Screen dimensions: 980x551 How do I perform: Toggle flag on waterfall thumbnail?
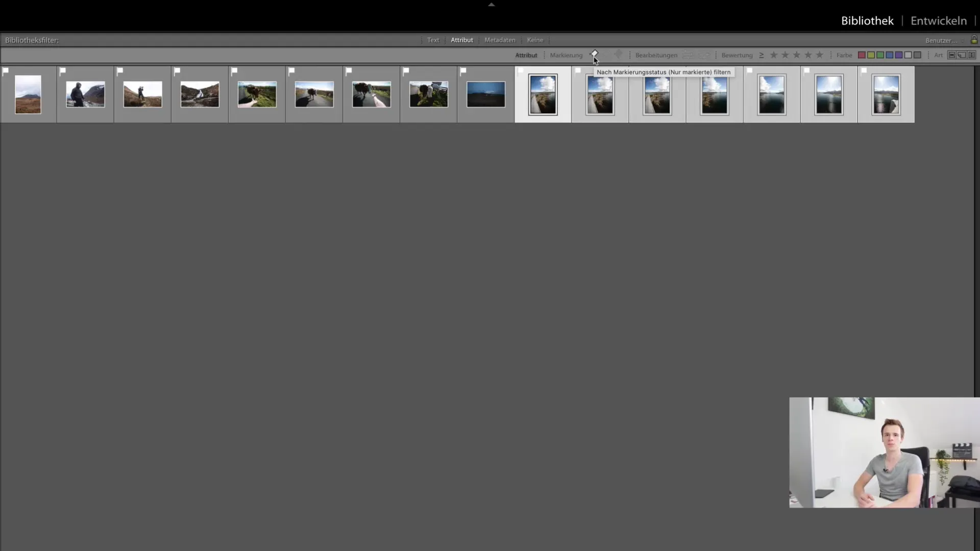[x=177, y=71]
